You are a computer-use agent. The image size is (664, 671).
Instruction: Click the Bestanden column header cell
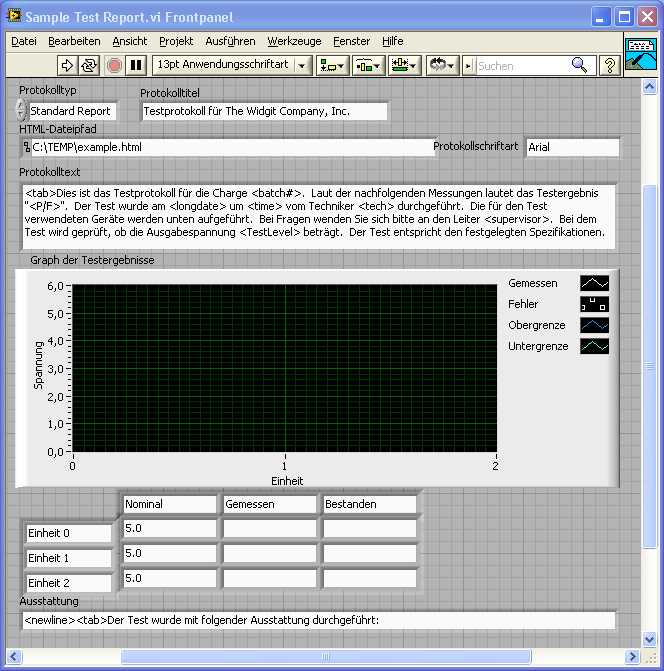(370, 504)
